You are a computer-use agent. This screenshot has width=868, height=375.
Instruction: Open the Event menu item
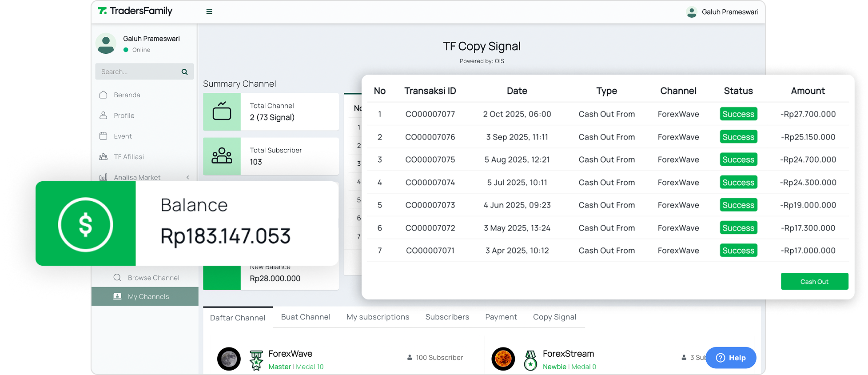pos(123,136)
